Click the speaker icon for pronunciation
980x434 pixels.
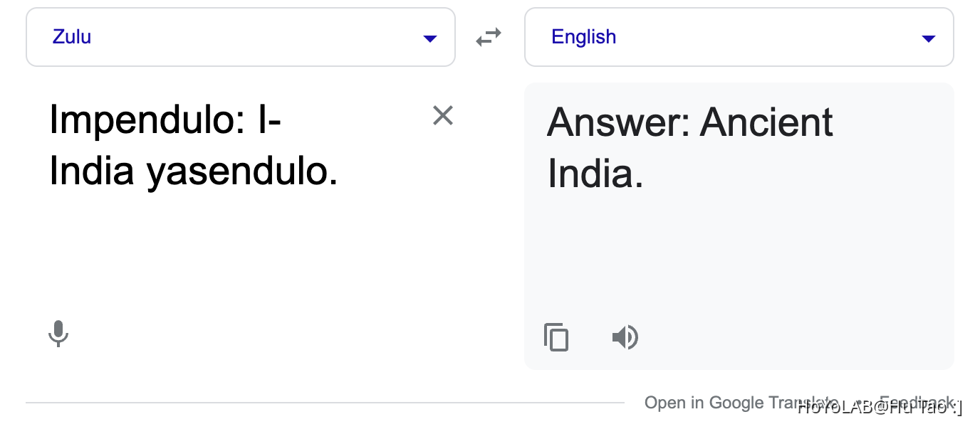click(625, 337)
